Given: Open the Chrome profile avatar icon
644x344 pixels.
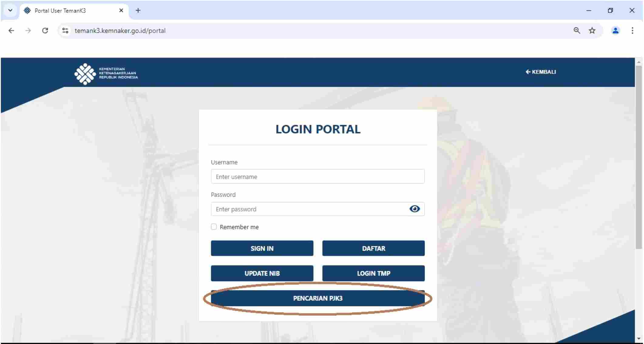Looking at the screenshot, I should (x=615, y=31).
